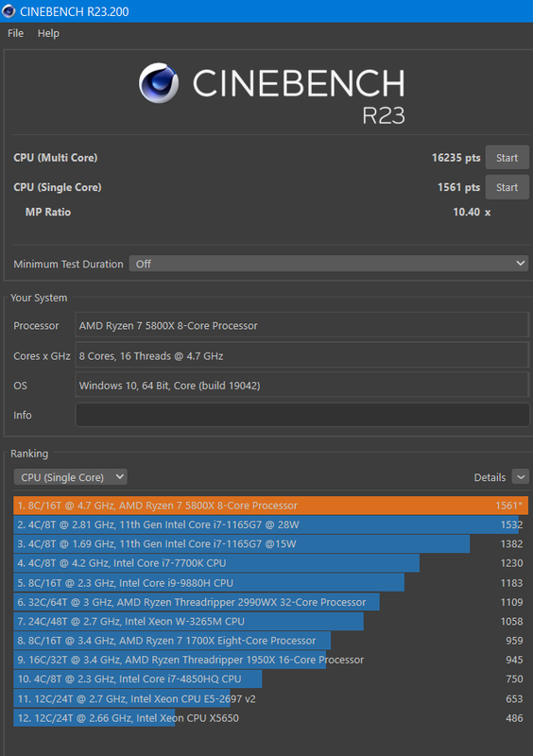
Task: Click the Details label in Ranking
Action: point(490,477)
